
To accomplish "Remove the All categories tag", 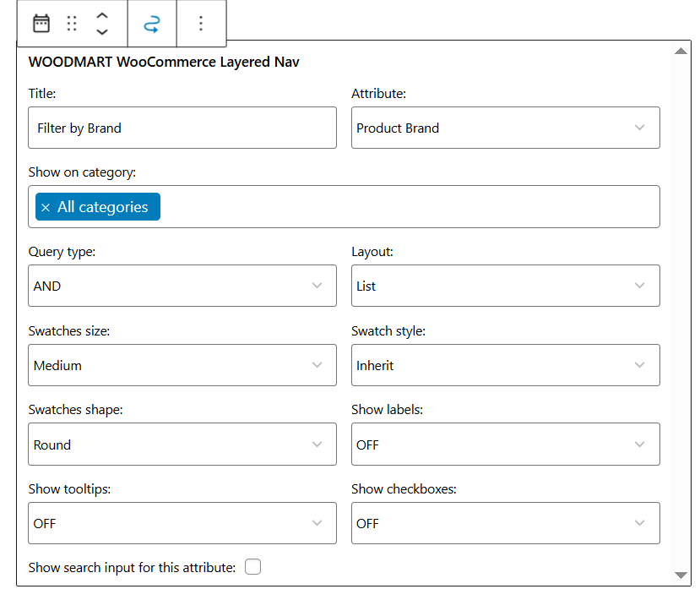I will [46, 208].
